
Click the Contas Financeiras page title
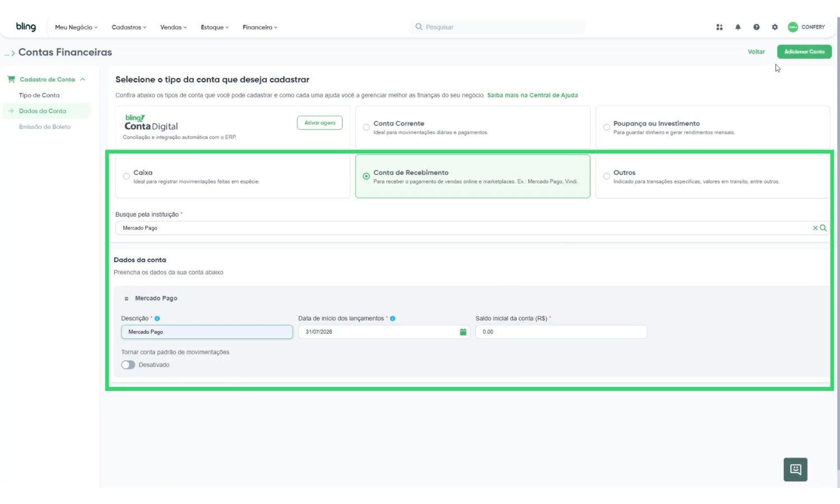tap(65, 52)
